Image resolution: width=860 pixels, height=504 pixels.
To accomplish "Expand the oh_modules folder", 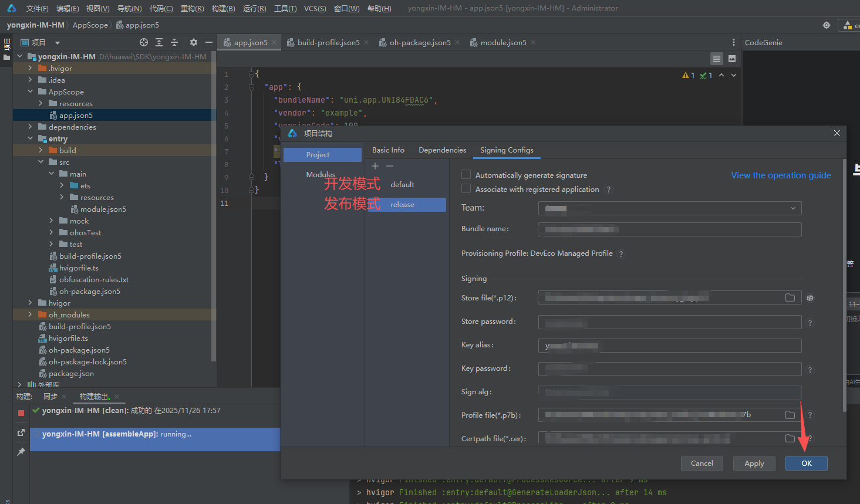I will tap(30, 314).
